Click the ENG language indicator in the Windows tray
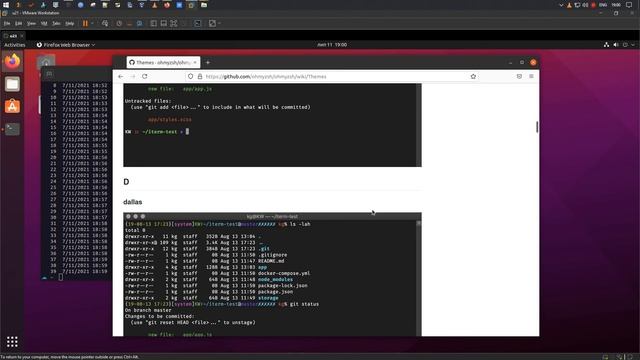640x360 pixels. tap(603, 5)
